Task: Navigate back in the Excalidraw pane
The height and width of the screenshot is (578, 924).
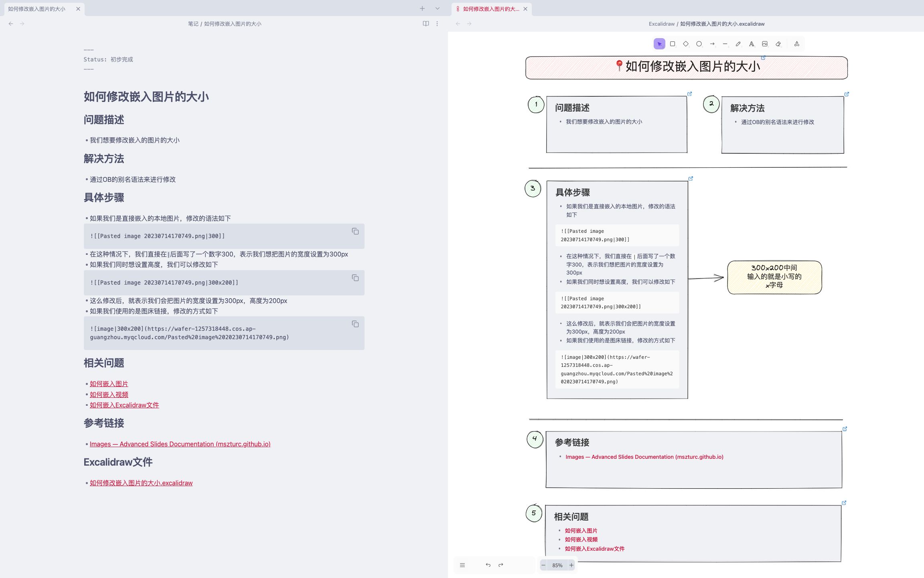Action: [x=458, y=24]
